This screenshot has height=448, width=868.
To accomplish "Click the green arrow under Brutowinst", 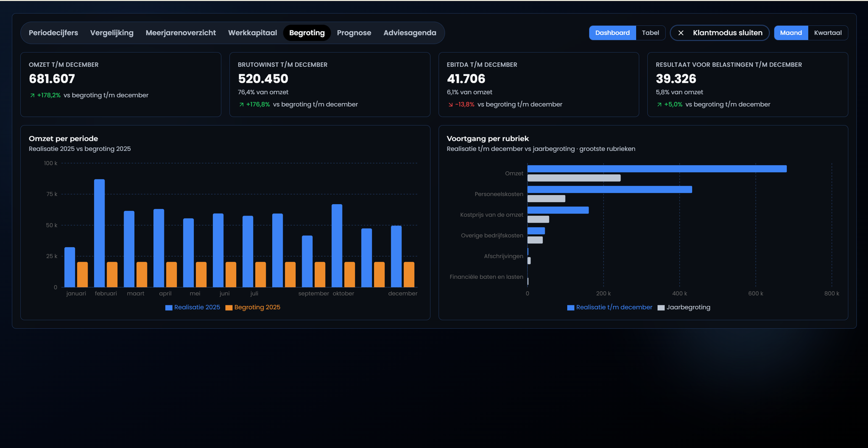I will pos(241,105).
